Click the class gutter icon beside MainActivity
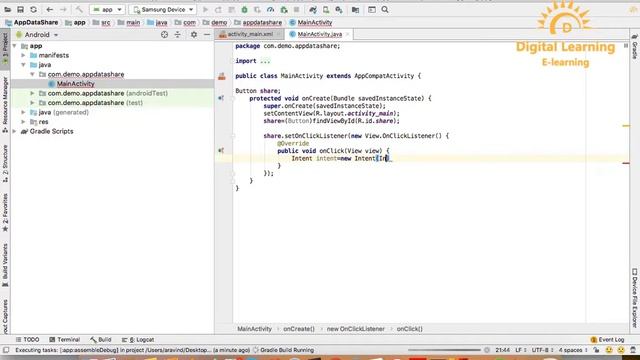 (x=222, y=76)
